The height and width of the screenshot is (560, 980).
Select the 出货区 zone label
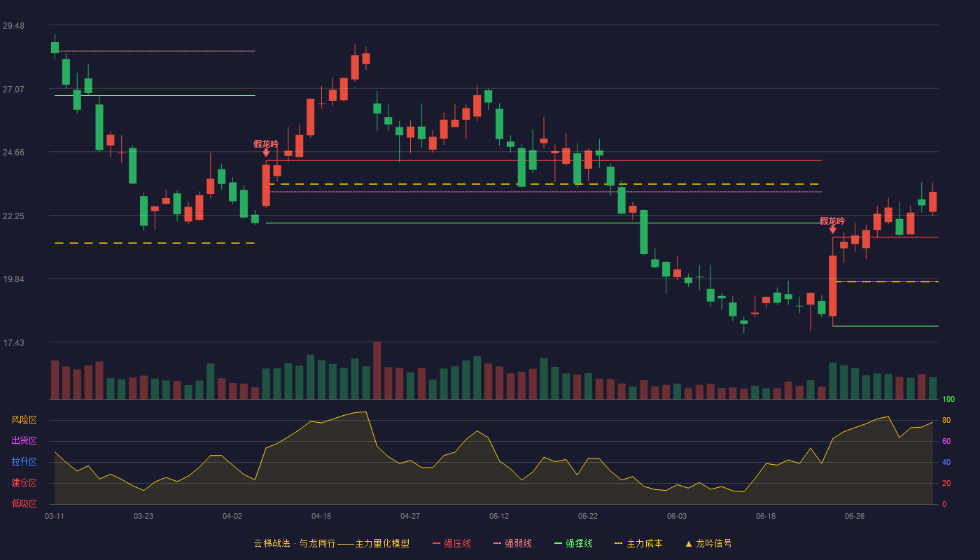coord(24,441)
